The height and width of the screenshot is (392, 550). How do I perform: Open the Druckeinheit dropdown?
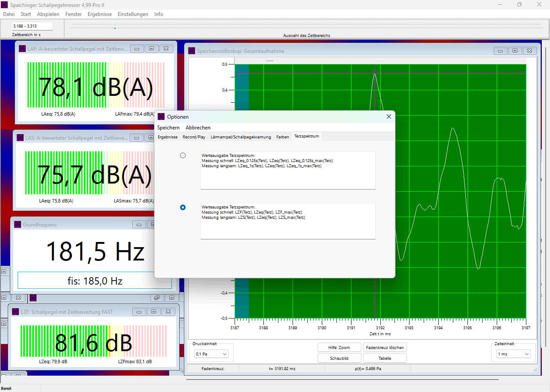pyautogui.click(x=211, y=354)
